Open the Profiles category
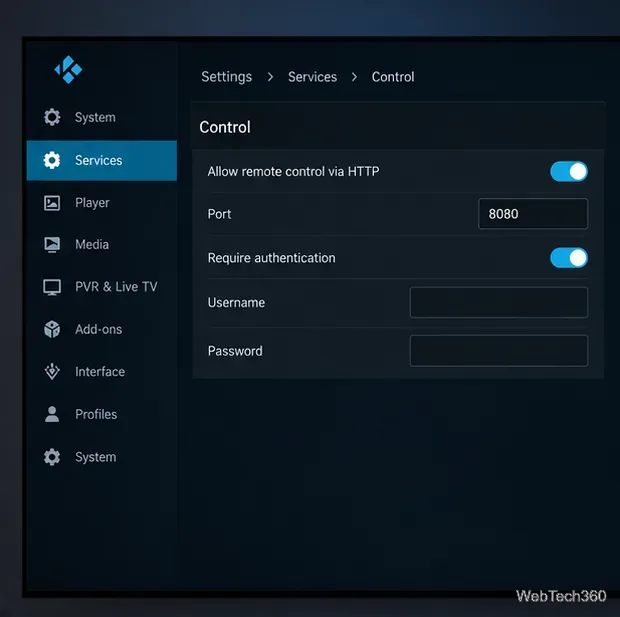 (96, 414)
